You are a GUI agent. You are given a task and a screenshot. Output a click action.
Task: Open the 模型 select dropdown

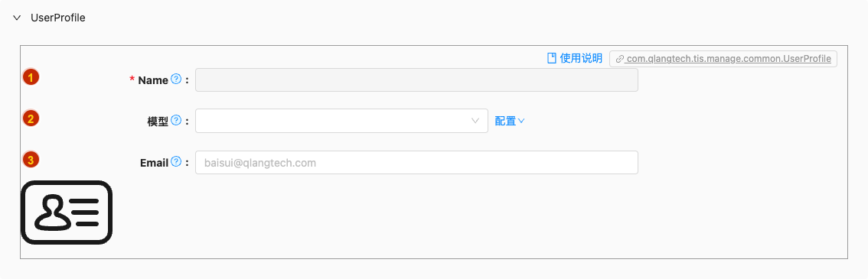341,121
